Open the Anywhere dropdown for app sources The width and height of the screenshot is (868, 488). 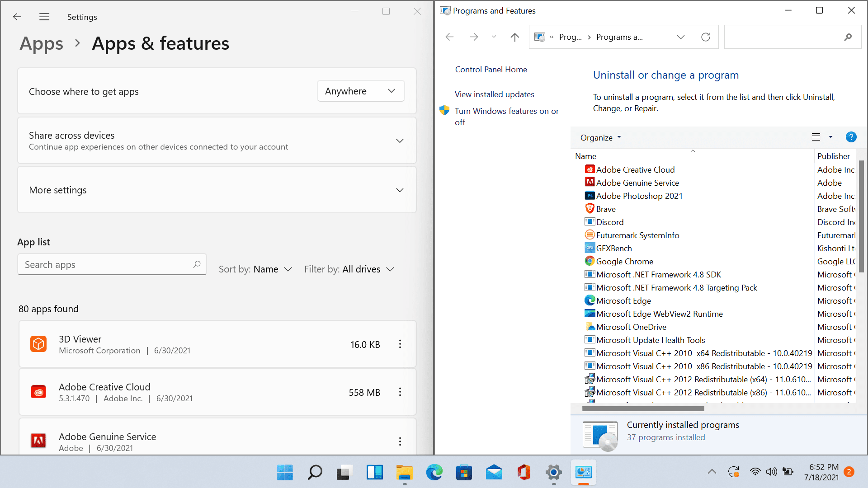click(360, 91)
